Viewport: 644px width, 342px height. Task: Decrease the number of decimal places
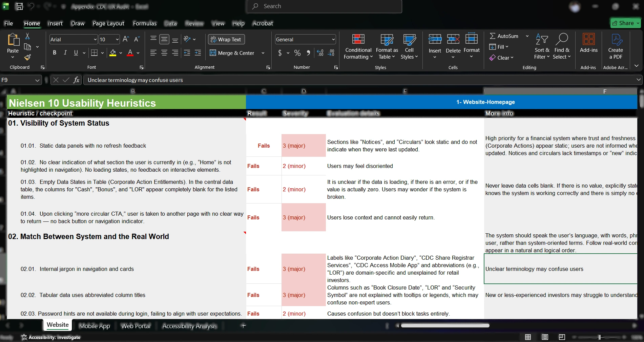[x=331, y=52]
